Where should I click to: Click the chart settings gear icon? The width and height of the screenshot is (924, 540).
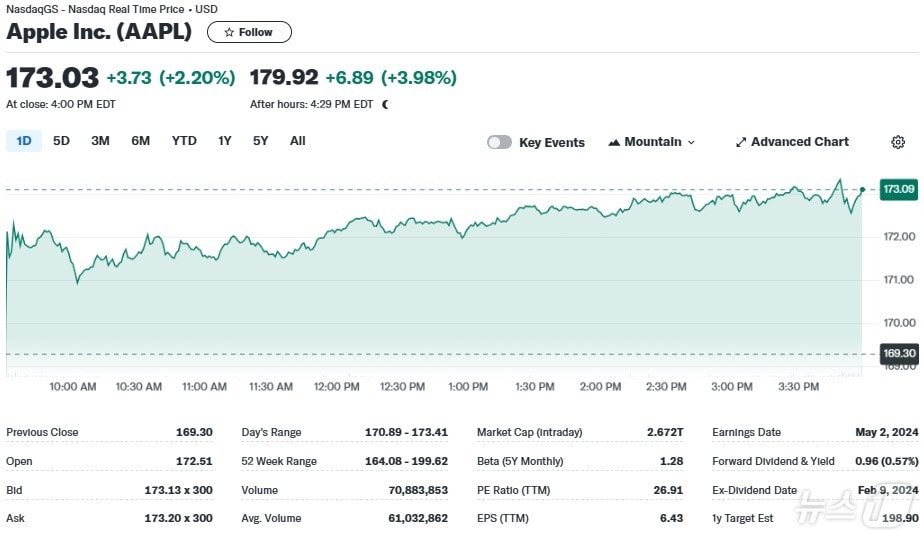pos(897,142)
